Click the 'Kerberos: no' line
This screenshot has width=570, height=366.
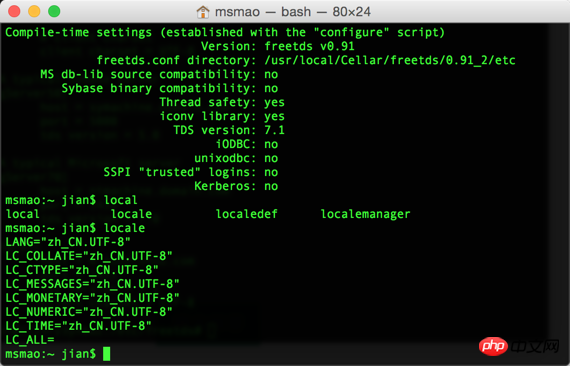coord(236,186)
